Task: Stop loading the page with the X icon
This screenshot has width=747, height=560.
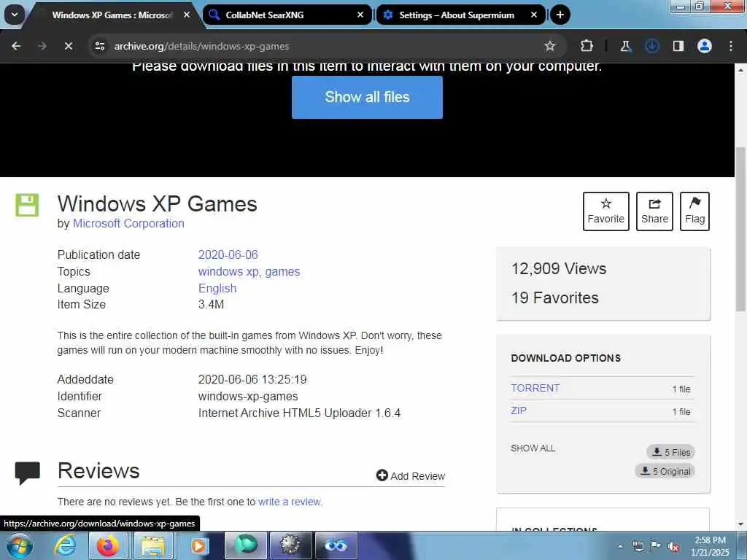Action: (68, 46)
